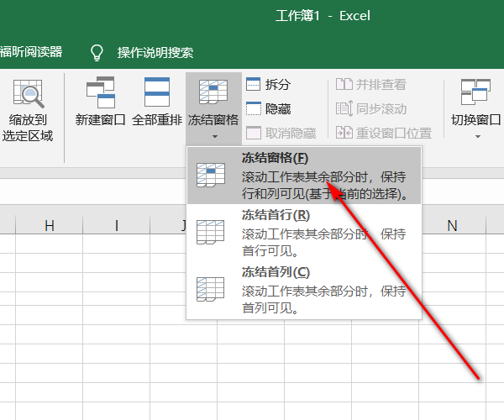
Task: Select 冻结窗格(F) menu option
Action: coord(304,176)
